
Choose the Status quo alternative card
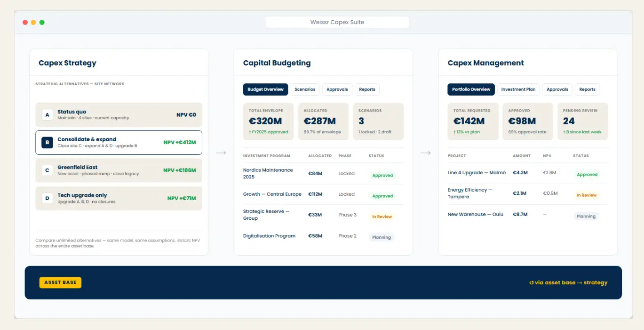click(119, 115)
